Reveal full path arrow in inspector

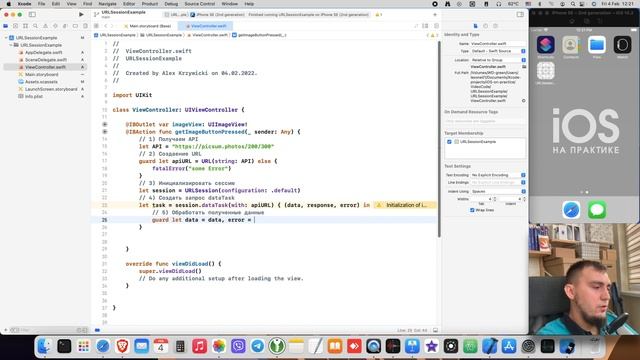tap(524, 100)
